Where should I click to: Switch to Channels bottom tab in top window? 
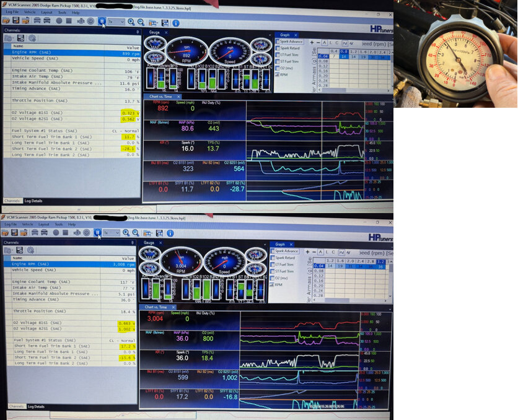click(x=12, y=201)
